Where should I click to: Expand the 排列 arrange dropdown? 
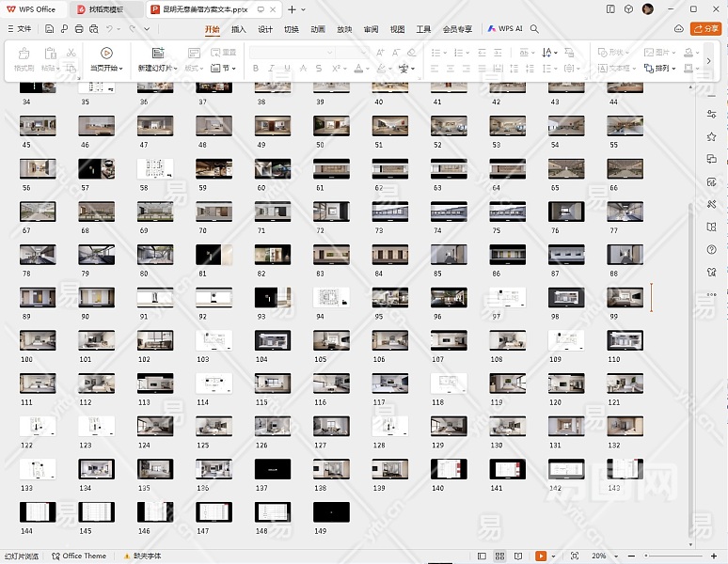tap(664, 69)
